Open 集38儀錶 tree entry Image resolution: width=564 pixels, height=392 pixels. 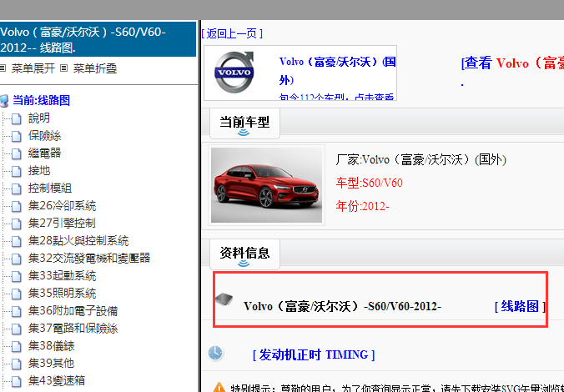51,346
